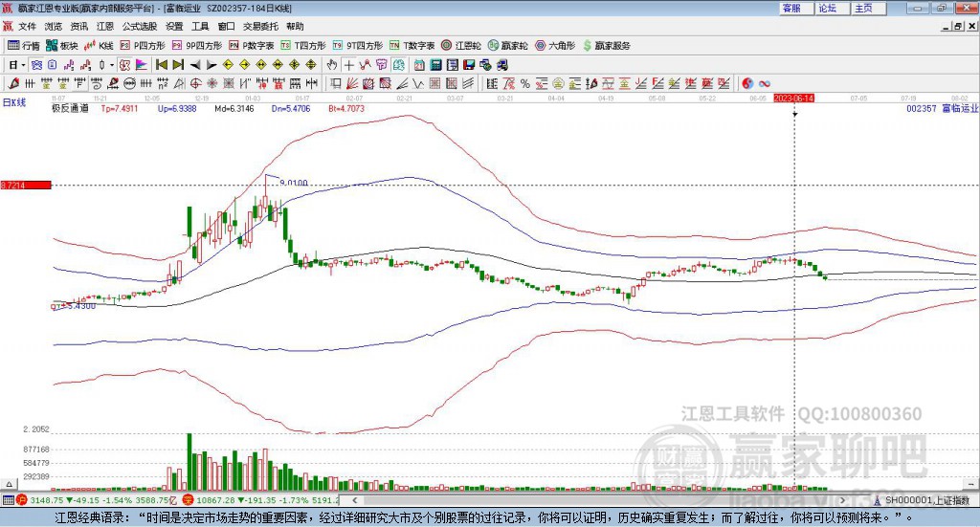Screen dimensions: 980x527
Task: Open the 日 period dropdown
Action: (x=17, y=65)
